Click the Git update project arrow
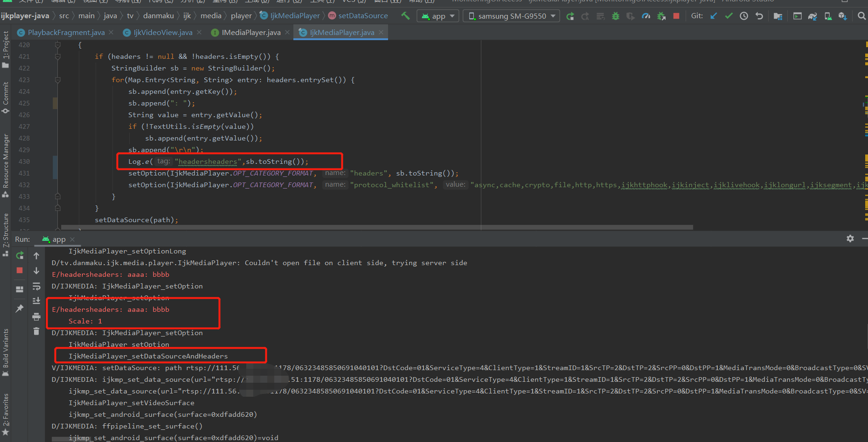Viewport: 868px width, 442px height. (714, 16)
